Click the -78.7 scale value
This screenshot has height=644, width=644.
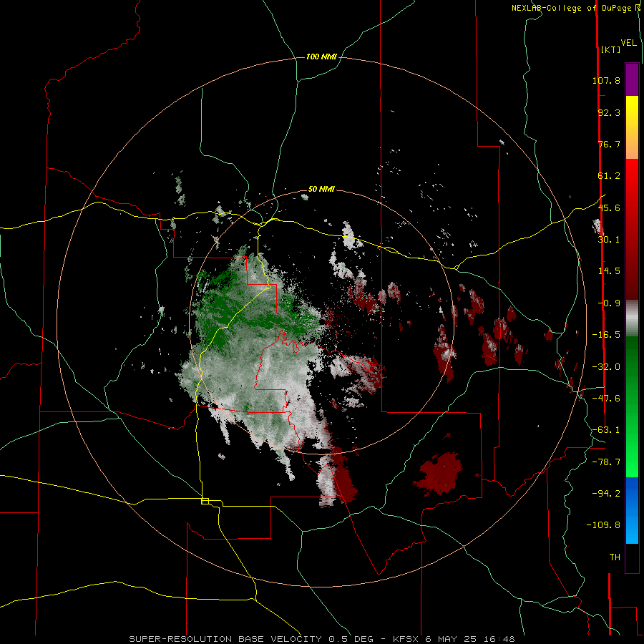click(x=606, y=462)
